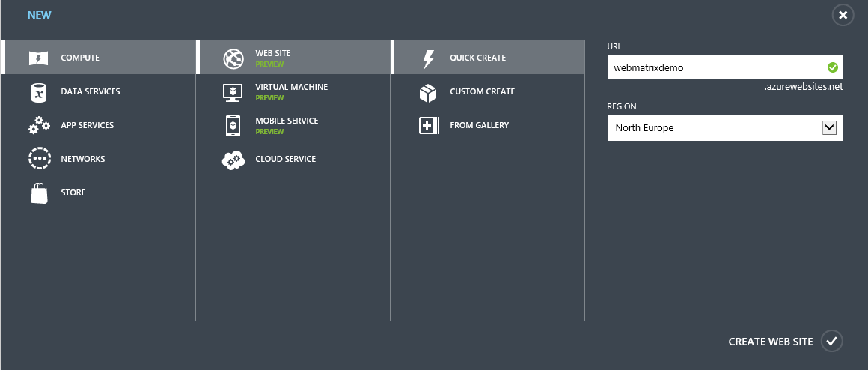The height and width of the screenshot is (370, 868).
Task: Click the Web Site globe icon
Action: [233, 58]
